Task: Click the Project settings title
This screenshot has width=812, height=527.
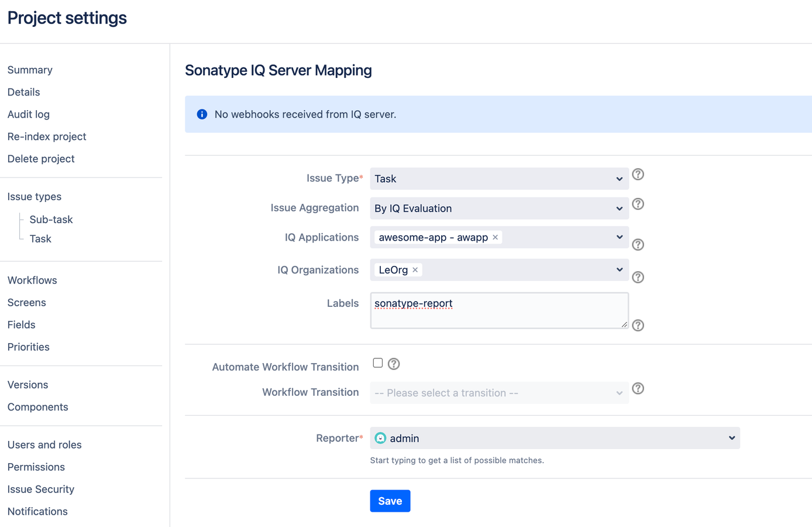Action: coord(67,18)
